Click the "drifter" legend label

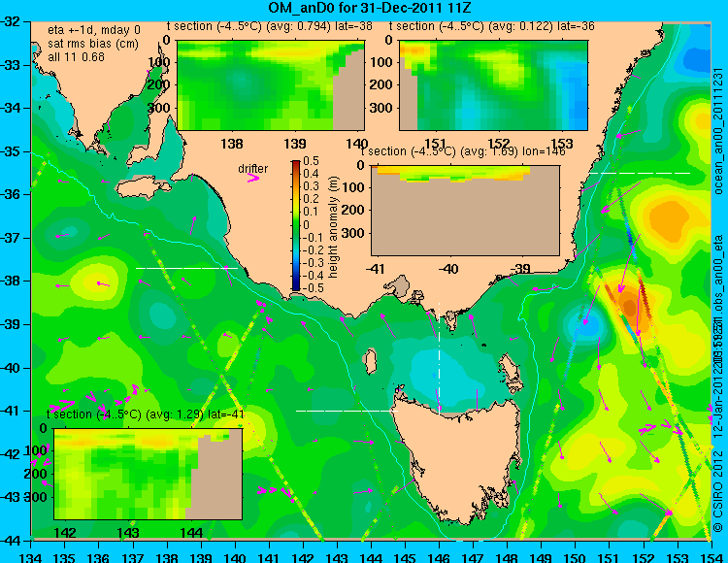253,169
